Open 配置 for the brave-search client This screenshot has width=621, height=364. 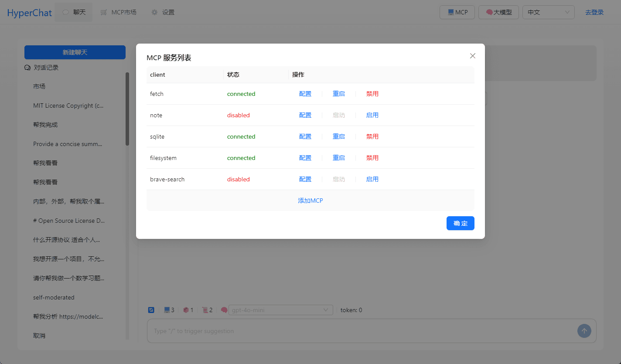pos(305,179)
